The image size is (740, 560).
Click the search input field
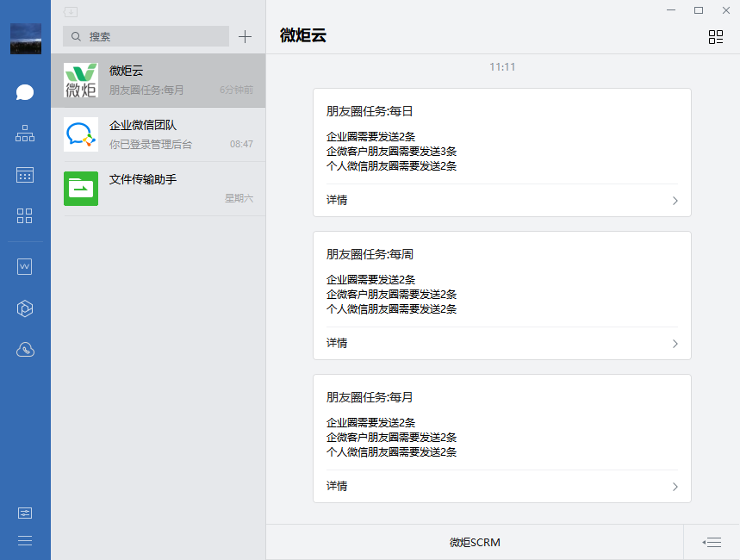(x=146, y=36)
